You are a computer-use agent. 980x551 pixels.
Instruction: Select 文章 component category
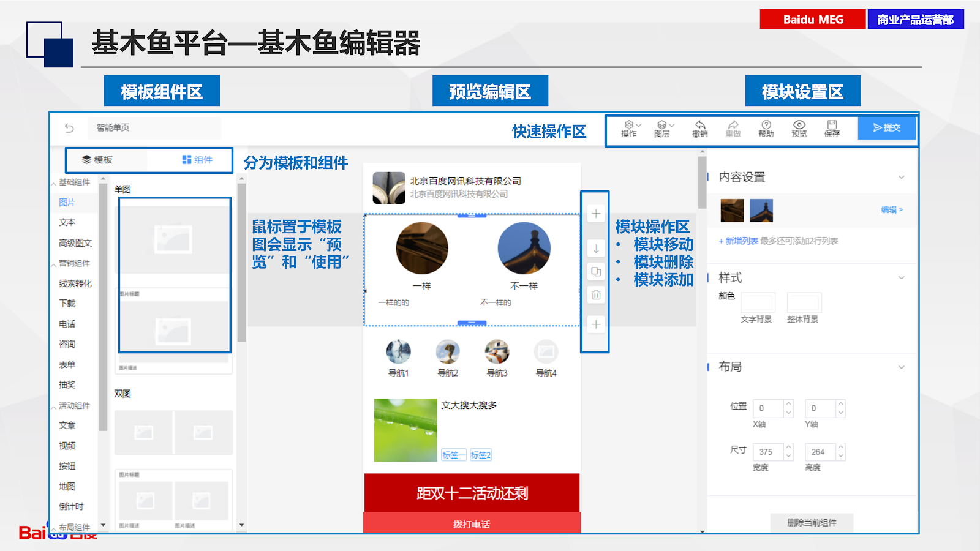click(x=67, y=425)
